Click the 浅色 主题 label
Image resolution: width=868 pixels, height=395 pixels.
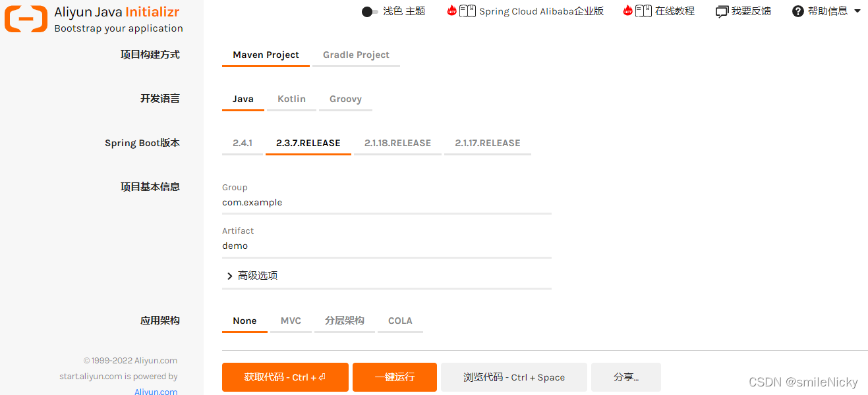pos(404,11)
